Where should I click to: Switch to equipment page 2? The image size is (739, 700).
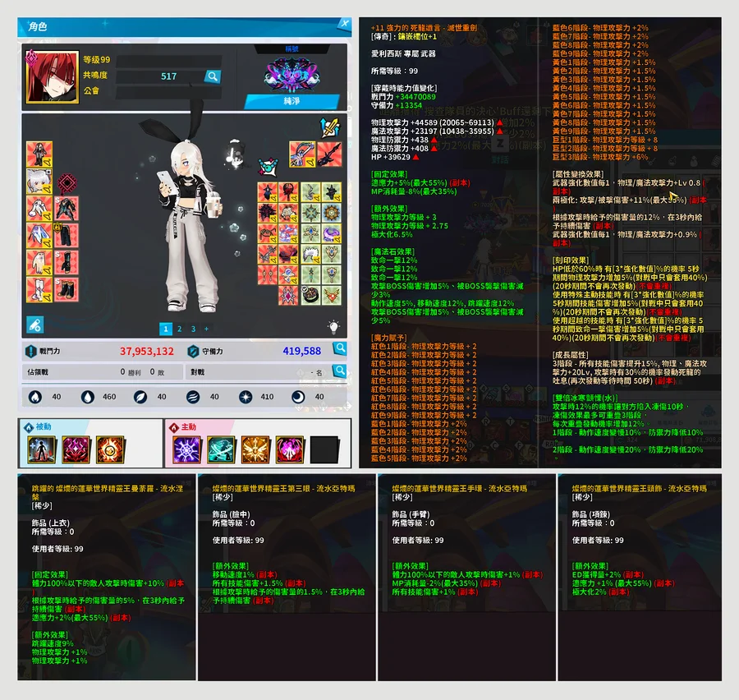click(180, 329)
